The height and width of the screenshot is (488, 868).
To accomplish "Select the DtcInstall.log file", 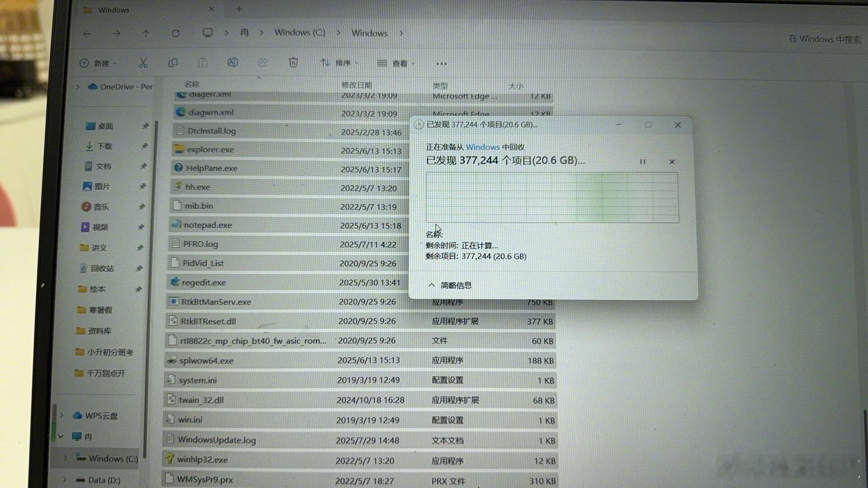I will pos(212,131).
